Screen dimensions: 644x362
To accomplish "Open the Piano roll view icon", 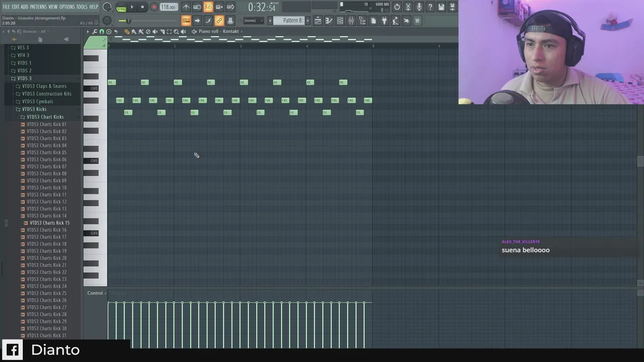I will [329, 21].
